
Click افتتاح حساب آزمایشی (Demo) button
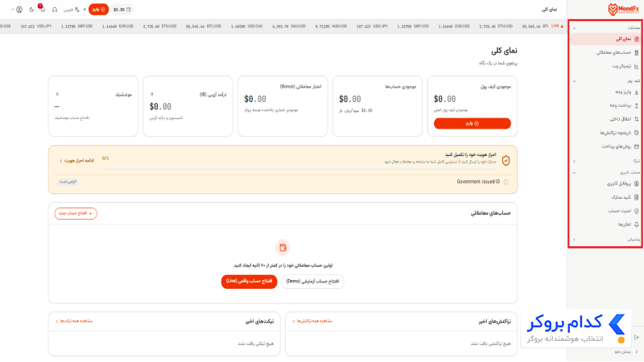[x=312, y=282]
